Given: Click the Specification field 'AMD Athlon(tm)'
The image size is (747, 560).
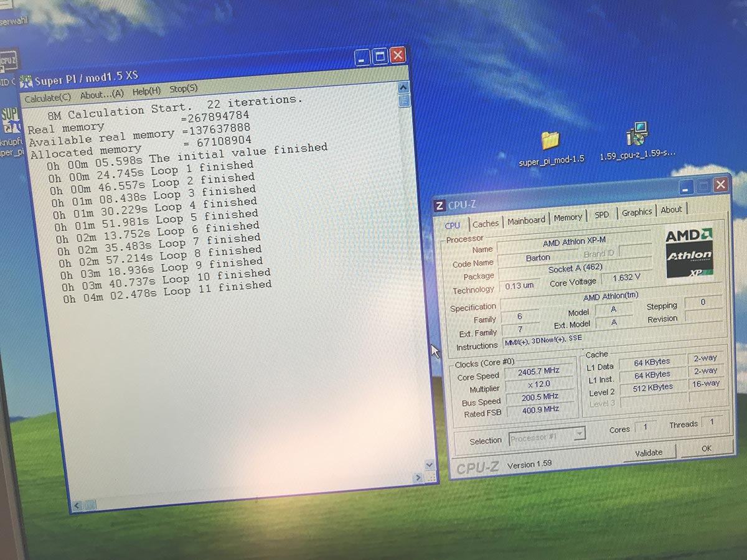Looking at the screenshot, I should pyautogui.click(x=611, y=297).
